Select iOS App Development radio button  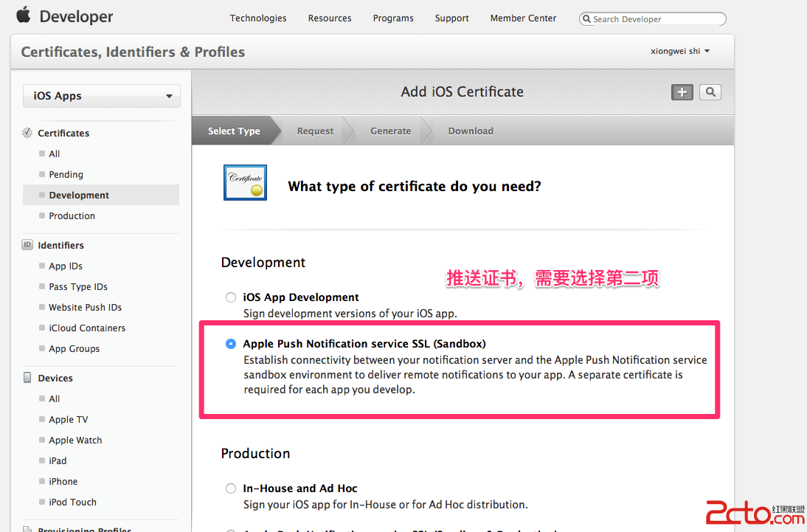pos(231,297)
